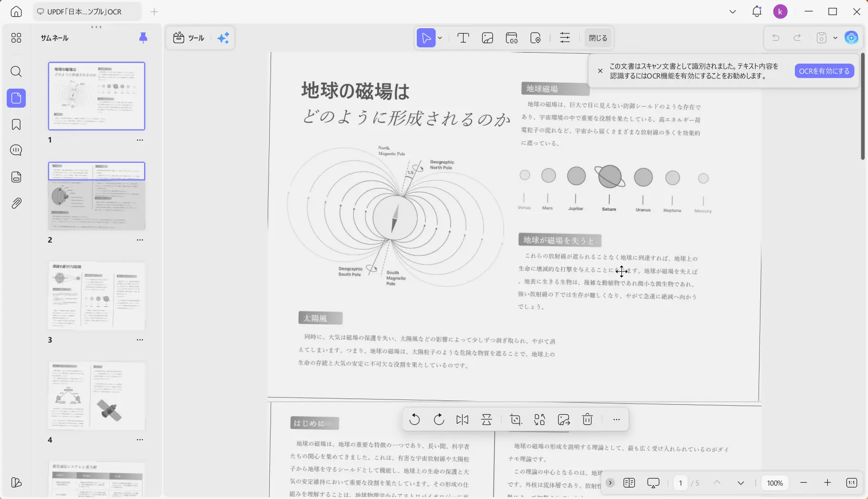This screenshot has width=868, height=499.
Task: Dismiss the OCR notification with X
Action: [x=600, y=71]
